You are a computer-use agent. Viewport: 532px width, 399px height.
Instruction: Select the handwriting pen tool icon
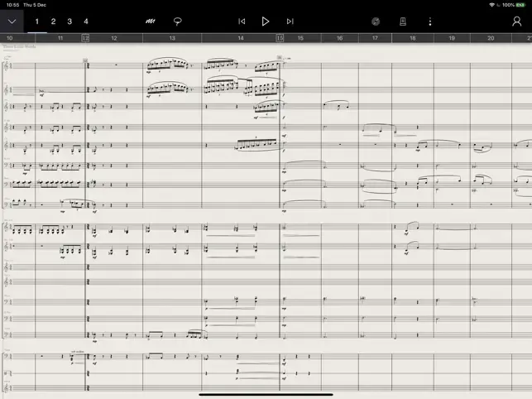[x=151, y=22]
